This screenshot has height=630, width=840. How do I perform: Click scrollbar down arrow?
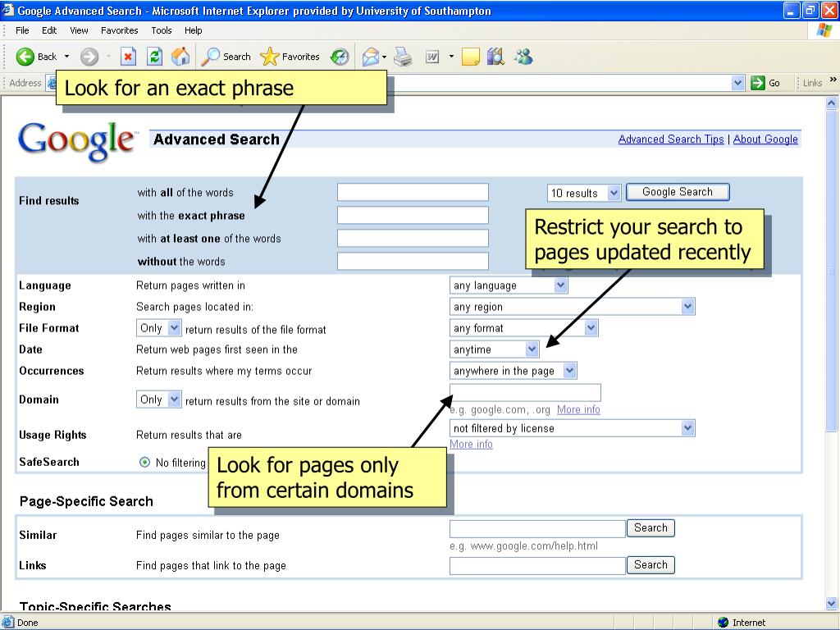coord(832,603)
